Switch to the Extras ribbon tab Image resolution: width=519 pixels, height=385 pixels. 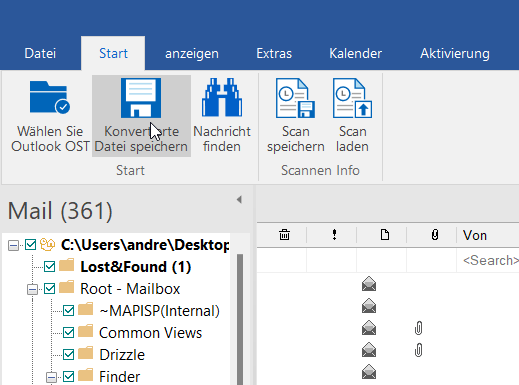pyautogui.click(x=274, y=53)
